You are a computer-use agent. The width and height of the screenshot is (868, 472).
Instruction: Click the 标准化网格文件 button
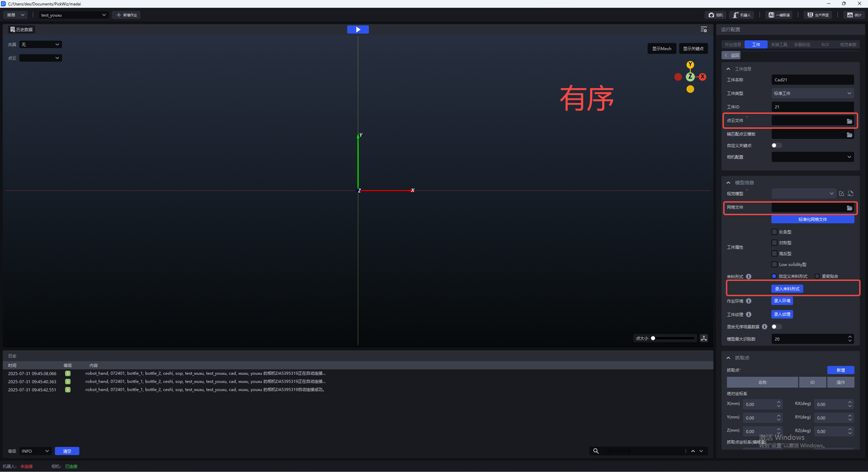point(812,220)
